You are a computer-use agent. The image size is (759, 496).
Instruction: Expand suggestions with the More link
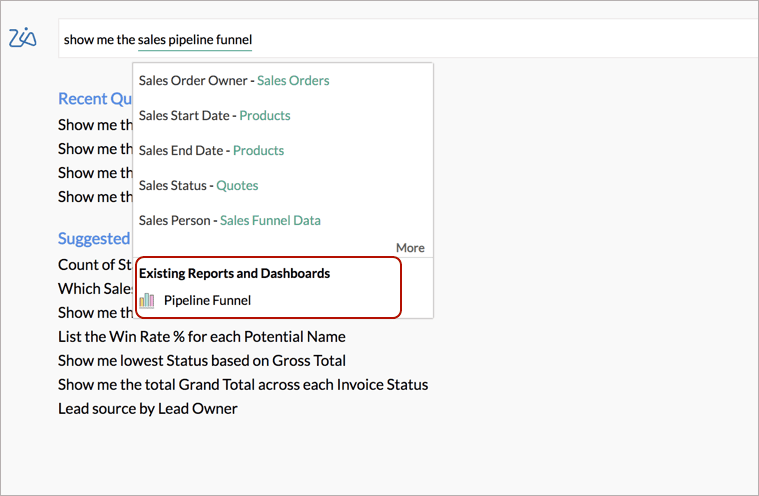tap(410, 248)
